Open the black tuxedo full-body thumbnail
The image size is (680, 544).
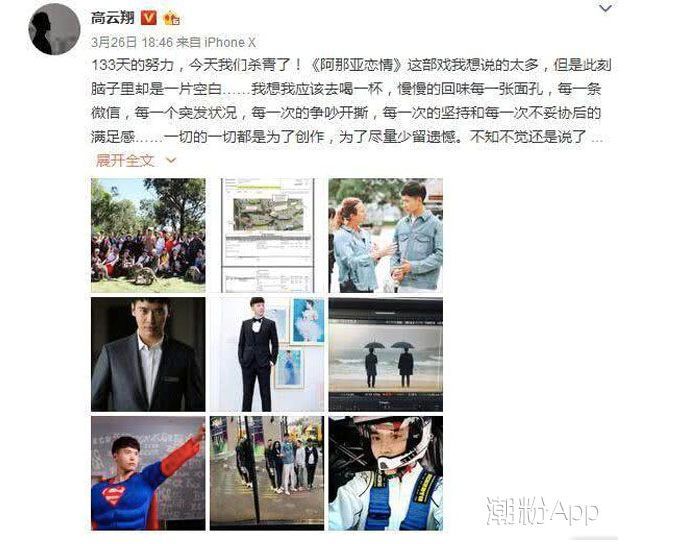267,354
